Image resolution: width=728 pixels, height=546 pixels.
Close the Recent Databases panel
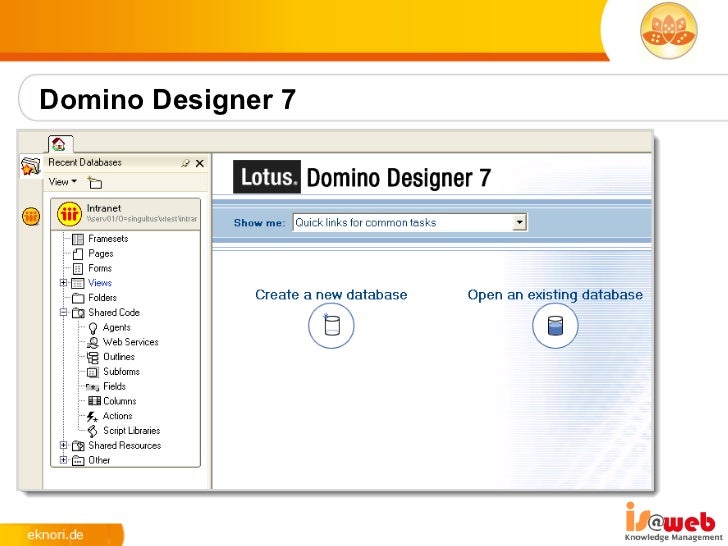(200, 163)
